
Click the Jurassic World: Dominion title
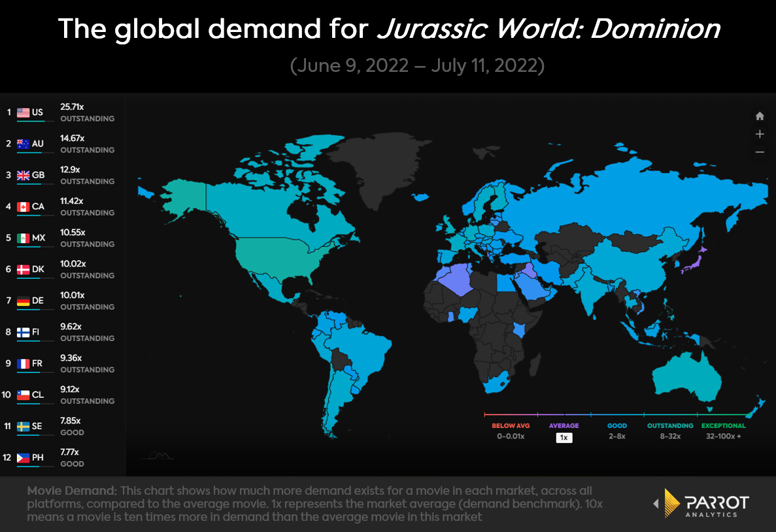[x=549, y=29]
